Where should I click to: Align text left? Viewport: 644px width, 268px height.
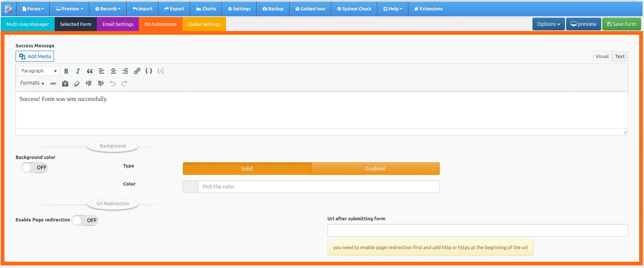(102, 71)
